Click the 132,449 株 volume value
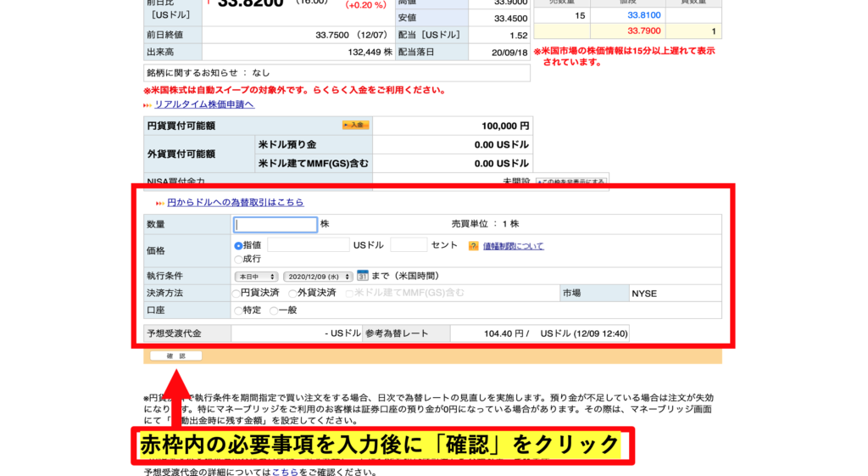The height and width of the screenshot is (476, 868). [370, 52]
